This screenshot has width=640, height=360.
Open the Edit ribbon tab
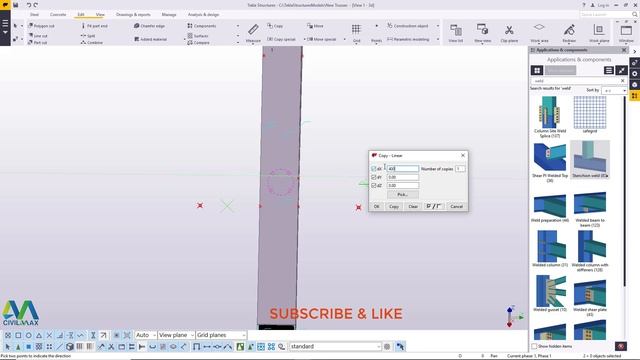tap(81, 14)
